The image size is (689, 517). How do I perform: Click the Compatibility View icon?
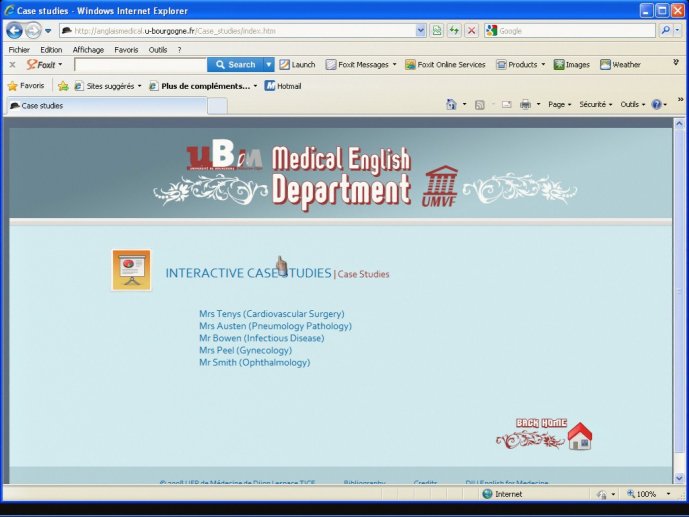coord(436,31)
